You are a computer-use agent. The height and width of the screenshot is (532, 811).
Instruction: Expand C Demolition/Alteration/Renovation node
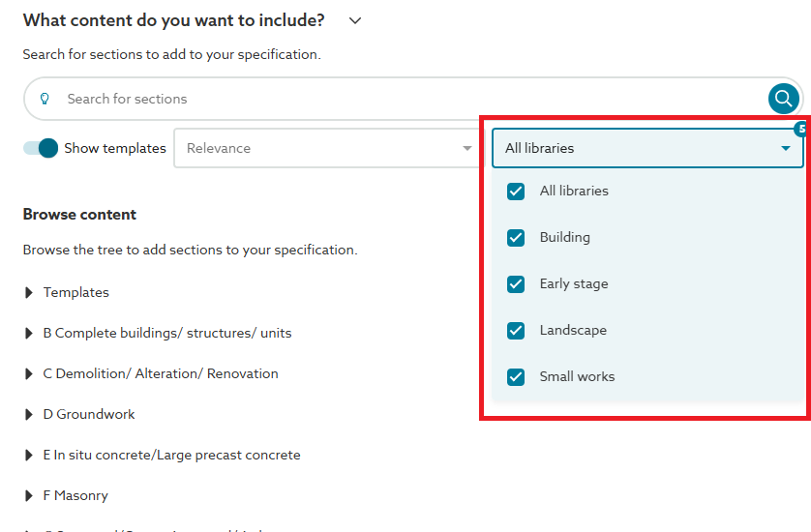[x=30, y=374]
